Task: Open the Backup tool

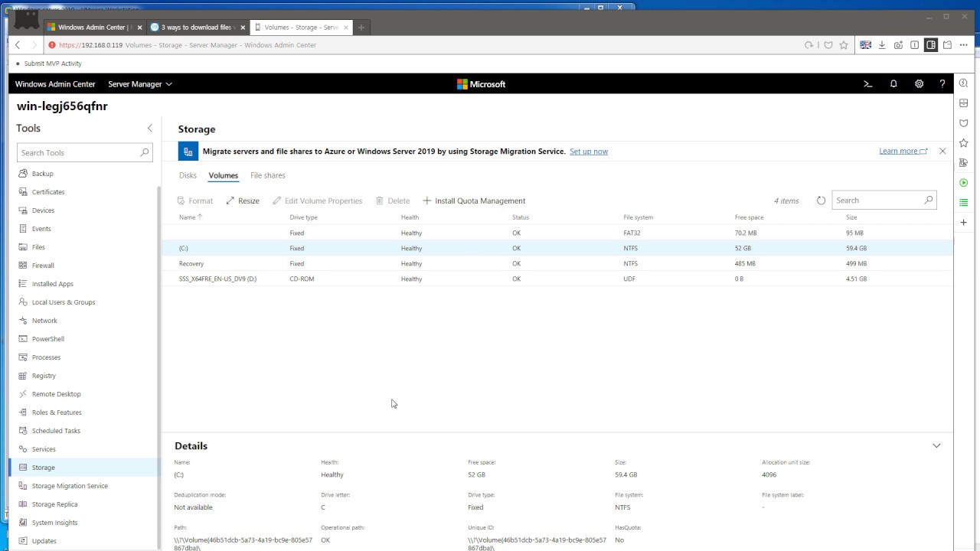Action: click(42, 174)
